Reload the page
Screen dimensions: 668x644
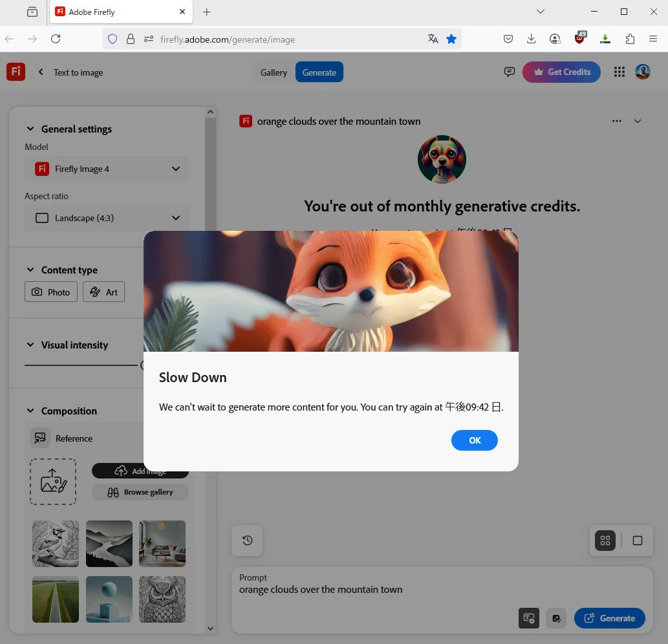pyautogui.click(x=56, y=39)
